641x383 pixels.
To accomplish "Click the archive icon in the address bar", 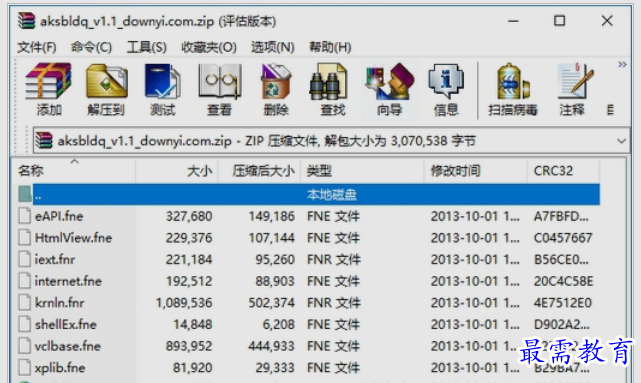I will coord(44,141).
